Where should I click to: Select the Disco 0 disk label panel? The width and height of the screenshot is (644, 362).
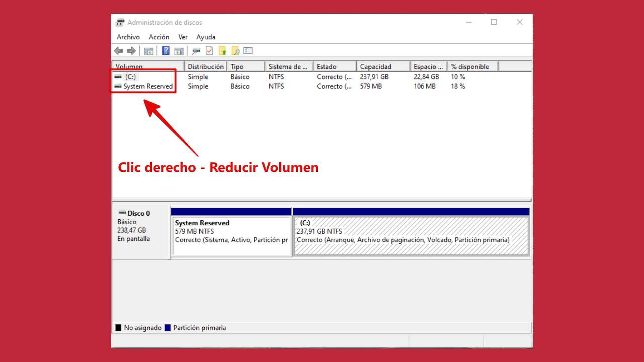click(141, 232)
